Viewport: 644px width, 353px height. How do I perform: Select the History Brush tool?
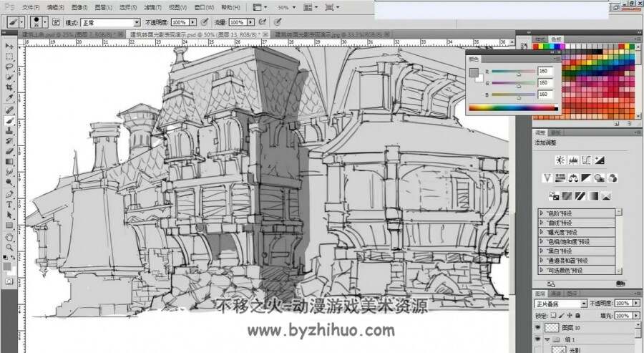pos(9,141)
